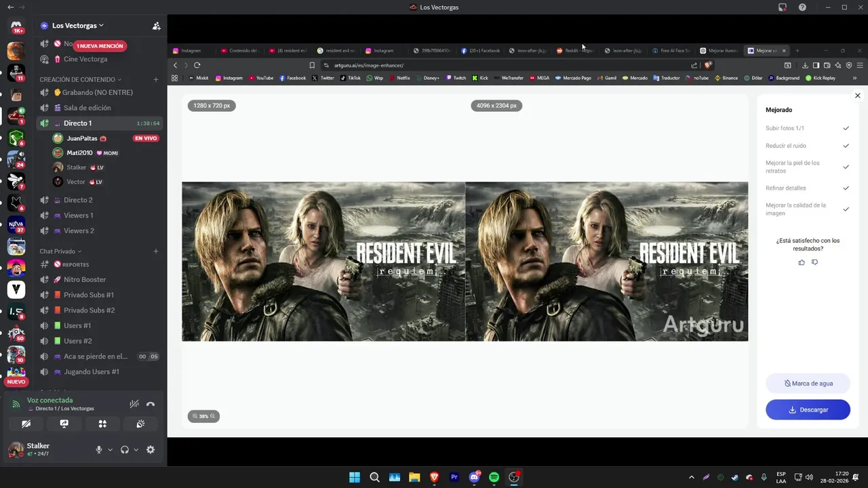Collapse the CREACIÓN DE CONTENIDO category
The image size is (868, 488).
point(80,79)
